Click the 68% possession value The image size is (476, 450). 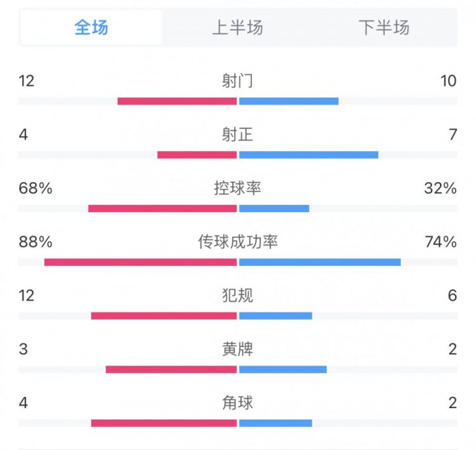point(36,189)
